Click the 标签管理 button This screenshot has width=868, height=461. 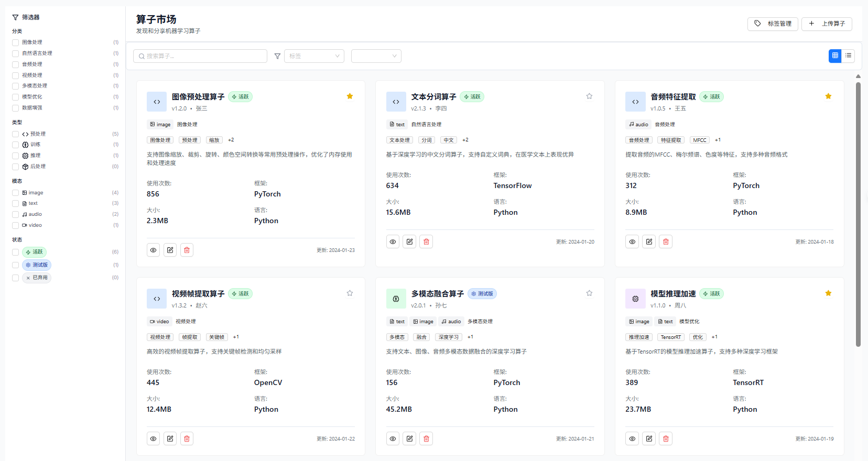(x=773, y=24)
